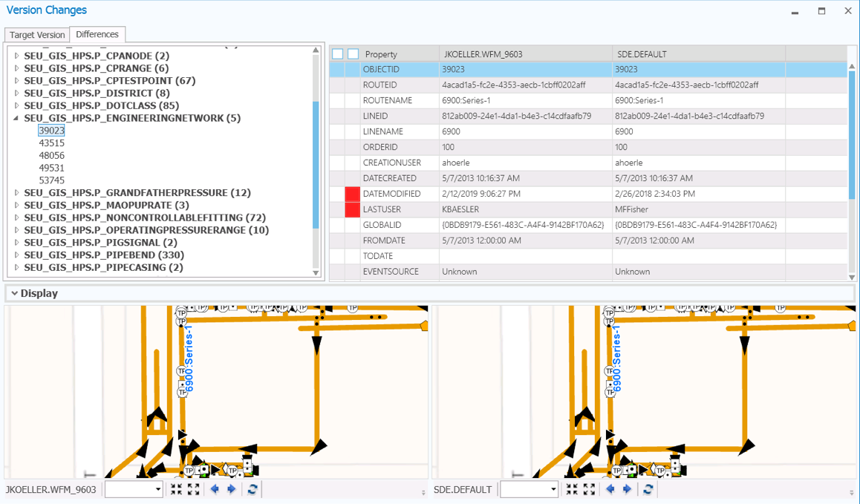Viewport: 860px width, 504px height.
Task: Select the Differences tab
Action: [x=97, y=34]
